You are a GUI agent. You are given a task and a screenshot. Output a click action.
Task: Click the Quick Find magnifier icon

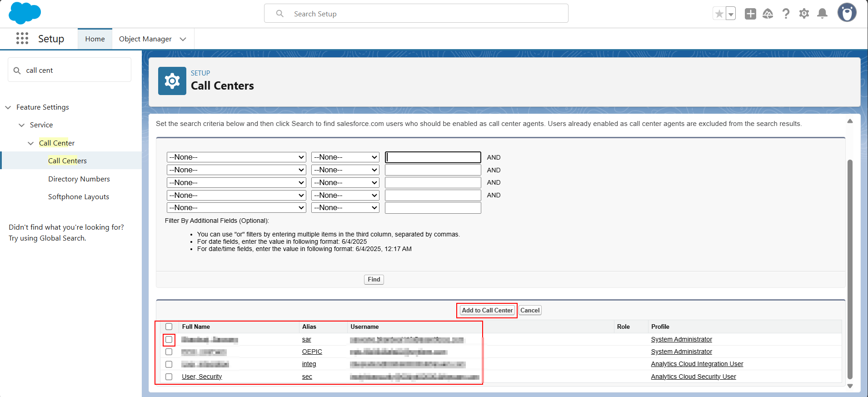click(17, 70)
